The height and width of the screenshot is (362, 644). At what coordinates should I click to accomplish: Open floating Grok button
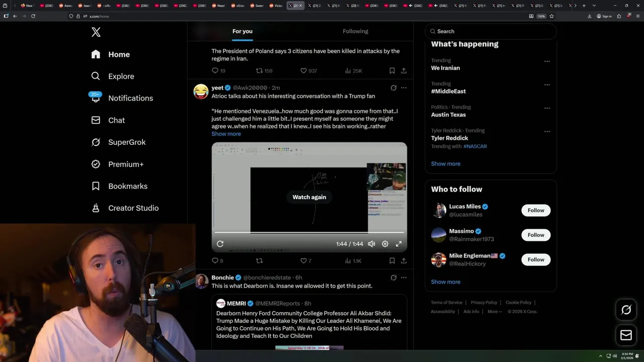pyautogui.click(x=626, y=310)
